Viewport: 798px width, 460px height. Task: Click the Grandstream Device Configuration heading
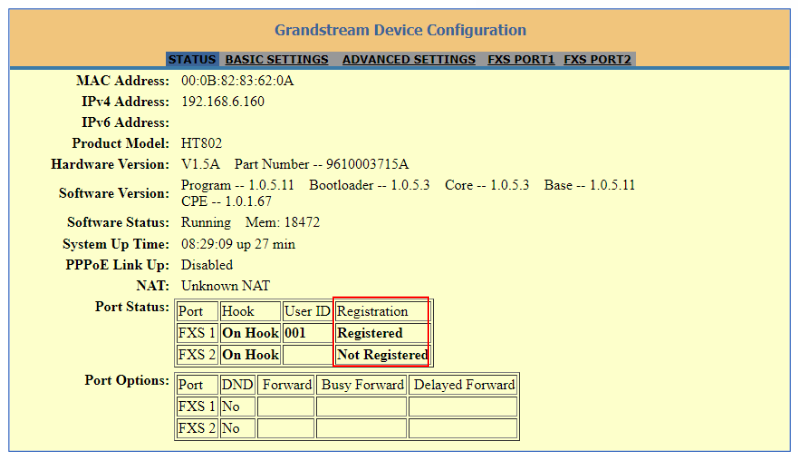pyautogui.click(x=400, y=30)
